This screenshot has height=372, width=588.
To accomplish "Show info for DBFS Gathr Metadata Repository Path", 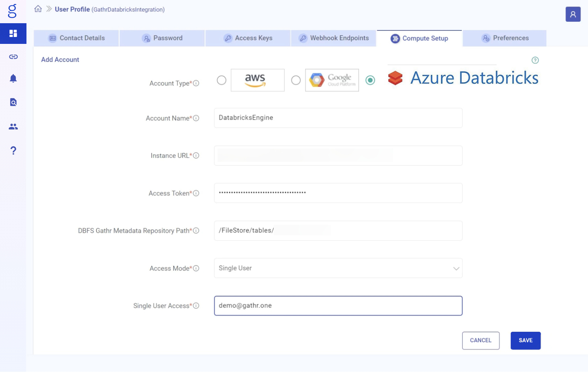I will click(x=196, y=230).
